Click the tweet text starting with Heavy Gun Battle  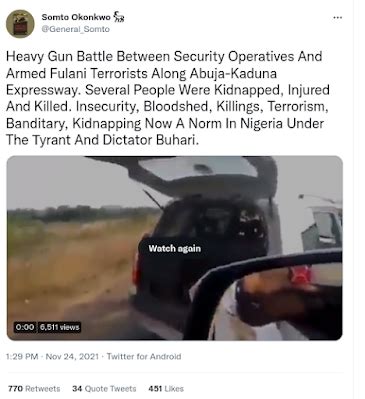(x=168, y=98)
